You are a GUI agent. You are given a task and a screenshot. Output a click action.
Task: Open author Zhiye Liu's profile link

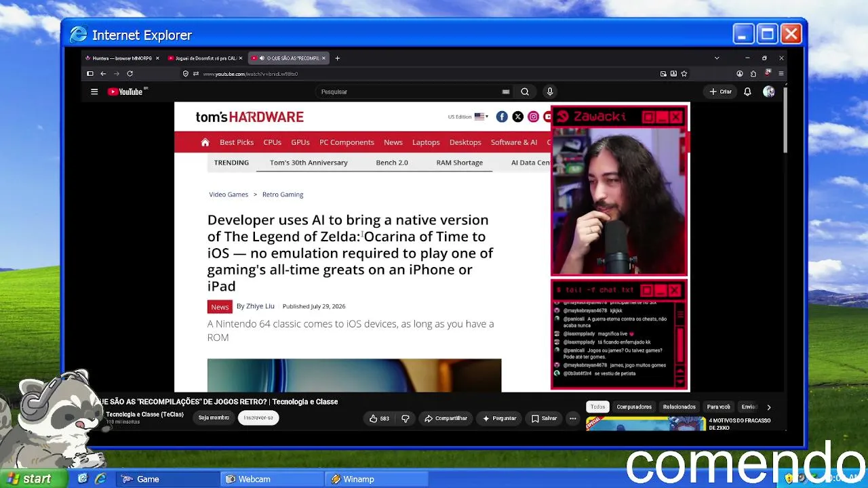(x=260, y=306)
